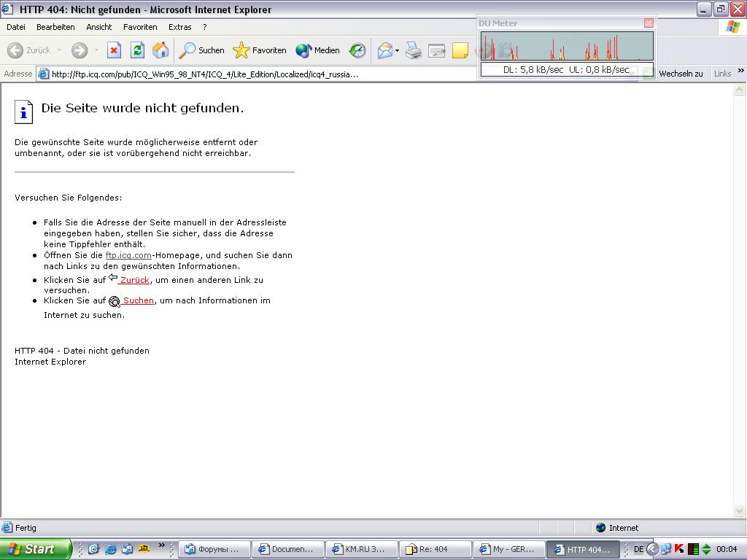Click the green up/down arrows tray icon
The height and width of the screenshot is (560, 747).
(705, 549)
